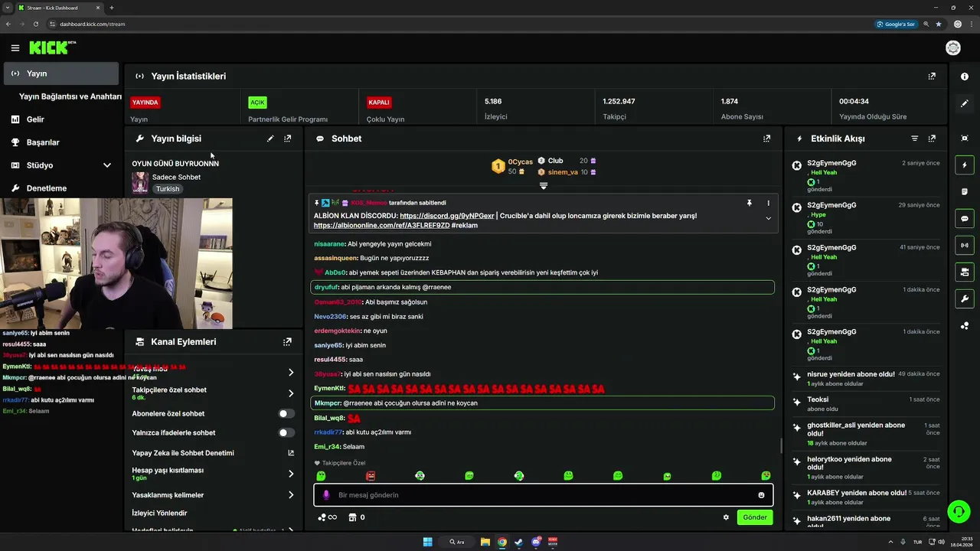Toggle the document widget icon in right sidebar
Image resolution: width=980 pixels, height=551 pixels.
pyautogui.click(x=965, y=191)
